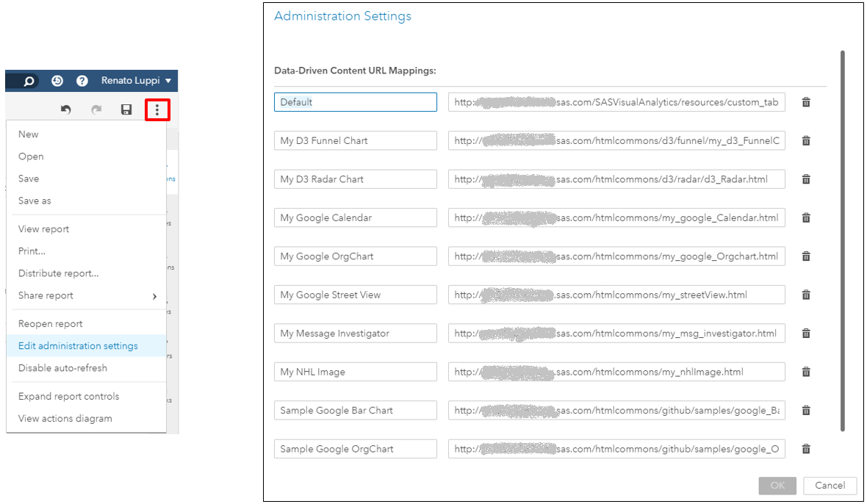Select View actions diagram menu entry
867x504 pixels.
65,419
